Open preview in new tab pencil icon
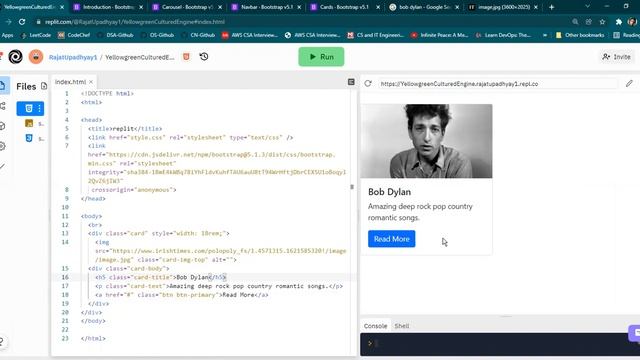The image size is (640, 360). click(x=629, y=84)
